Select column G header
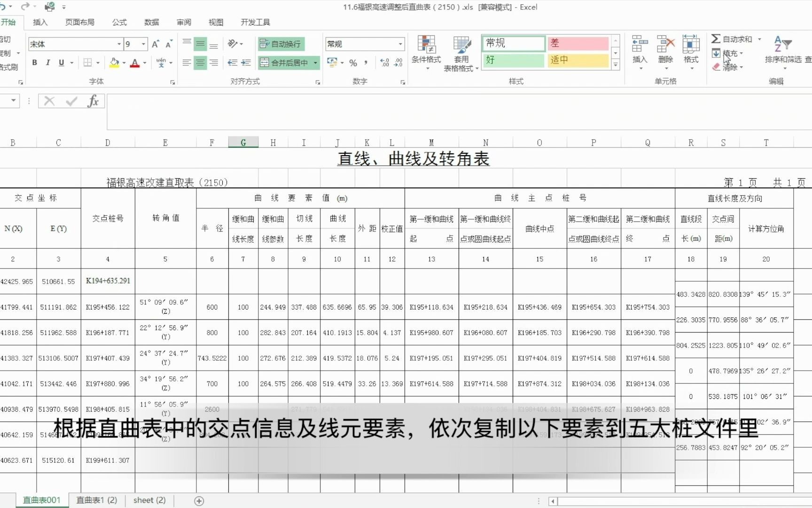The image size is (812, 508). 243,143
